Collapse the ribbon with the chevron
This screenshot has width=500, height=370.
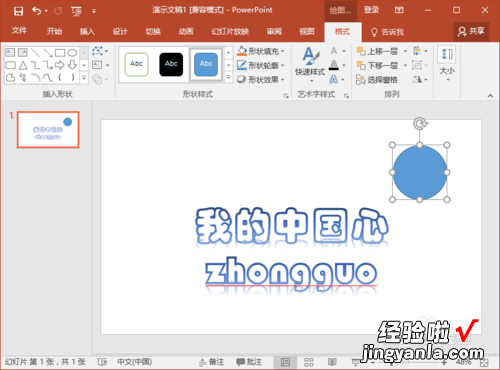[490, 96]
